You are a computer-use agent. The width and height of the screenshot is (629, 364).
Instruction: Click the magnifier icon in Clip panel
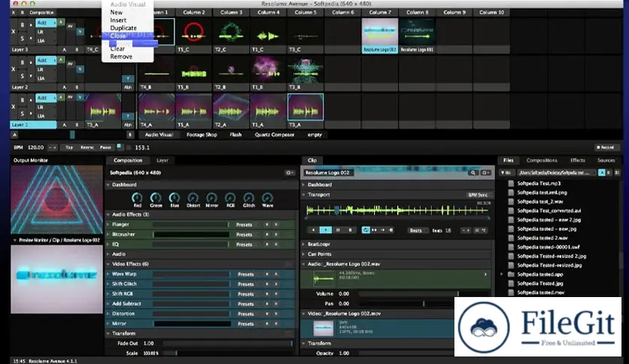[x=473, y=173]
